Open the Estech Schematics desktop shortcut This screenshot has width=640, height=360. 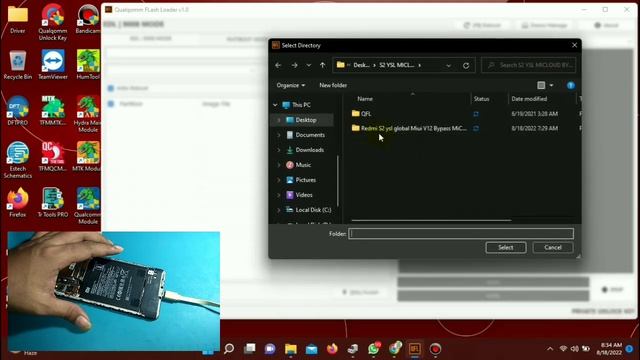[x=18, y=160]
